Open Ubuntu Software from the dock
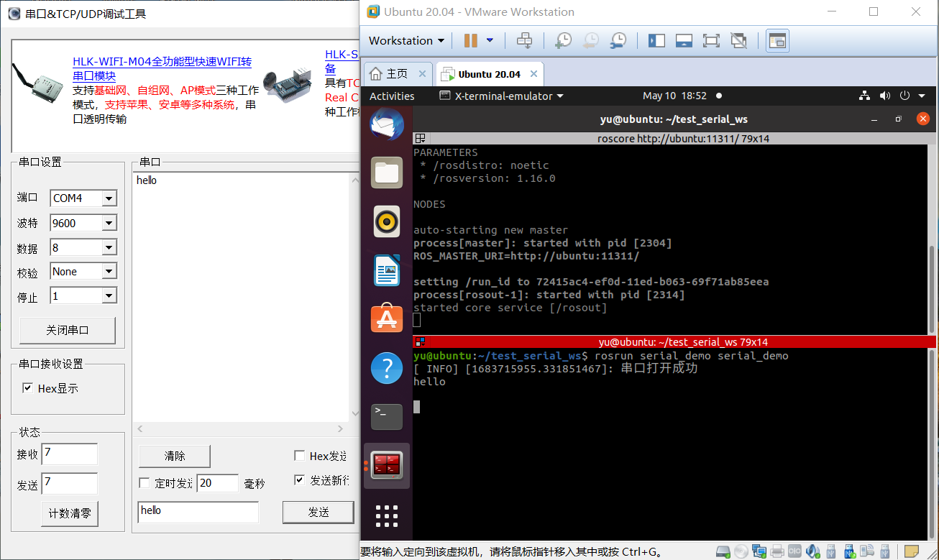 click(x=387, y=319)
